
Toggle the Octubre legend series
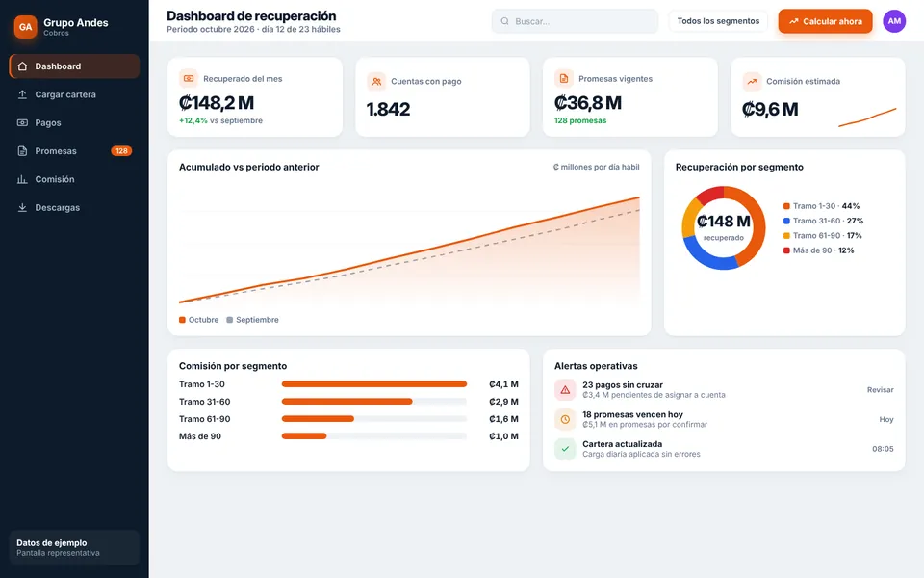pos(198,320)
